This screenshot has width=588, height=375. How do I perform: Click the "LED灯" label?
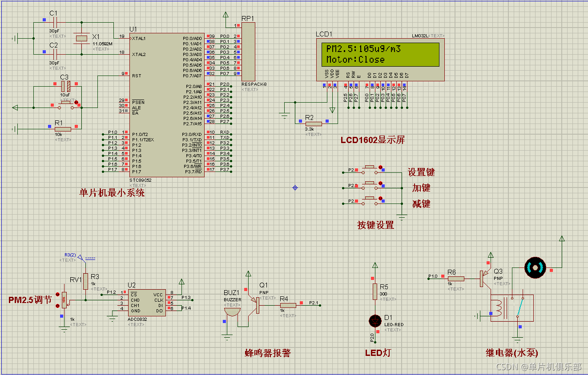(378, 353)
